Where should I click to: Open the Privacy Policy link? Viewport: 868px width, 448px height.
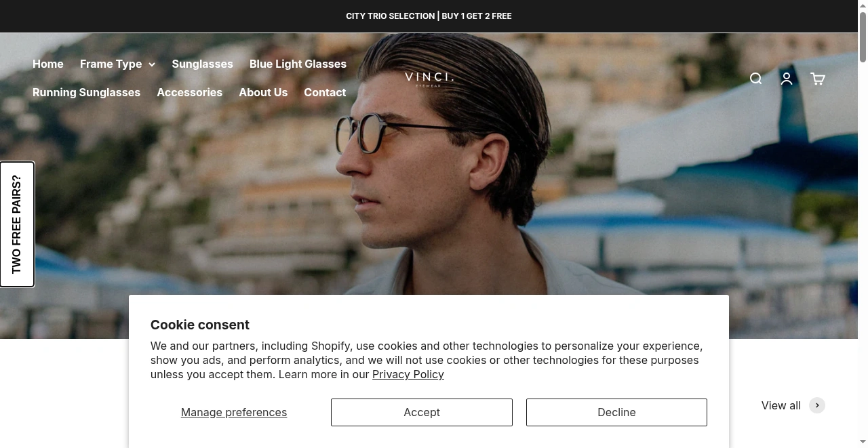408,374
